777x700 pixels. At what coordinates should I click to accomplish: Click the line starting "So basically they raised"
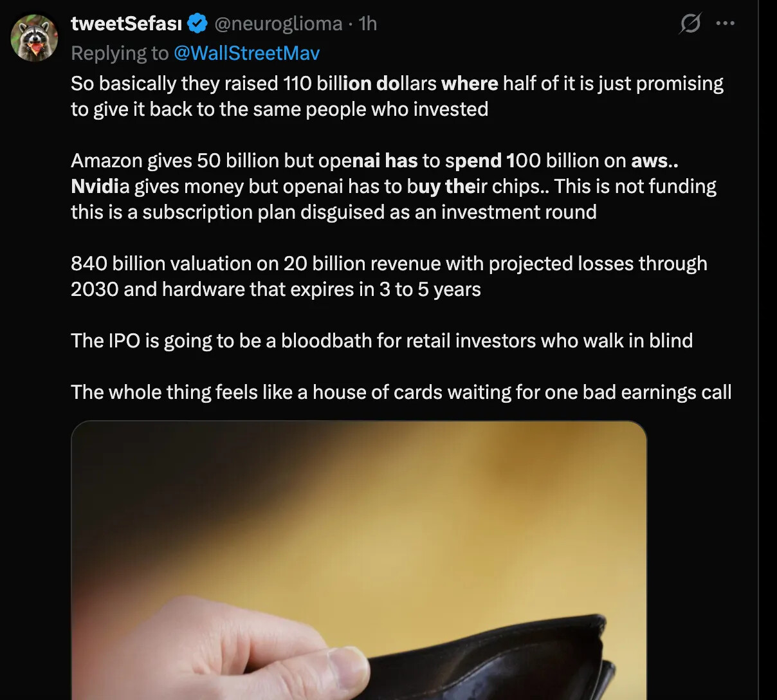(397, 84)
